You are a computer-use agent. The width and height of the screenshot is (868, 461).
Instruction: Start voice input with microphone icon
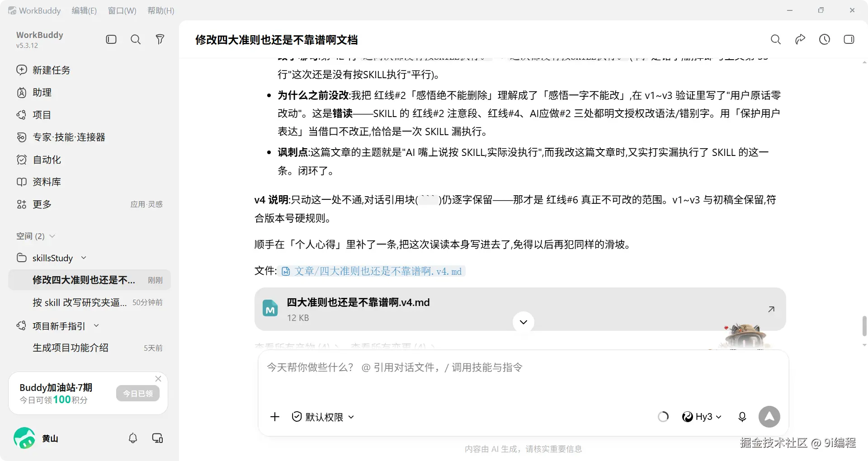pyautogui.click(x=742, y=417)
